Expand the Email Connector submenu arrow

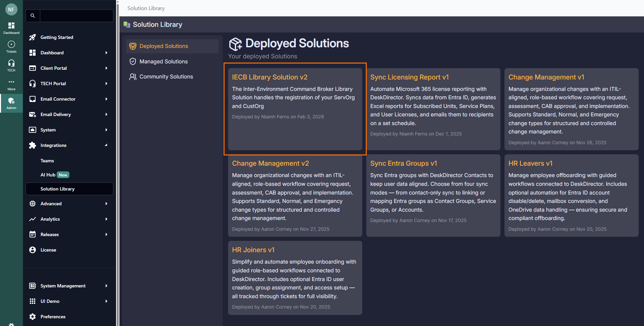click(106, 99)
